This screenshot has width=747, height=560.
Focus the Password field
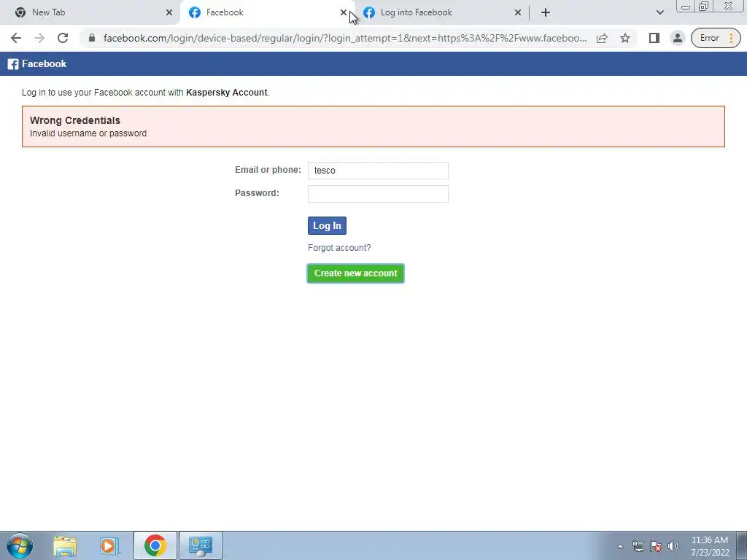click(x=378, y=194)
